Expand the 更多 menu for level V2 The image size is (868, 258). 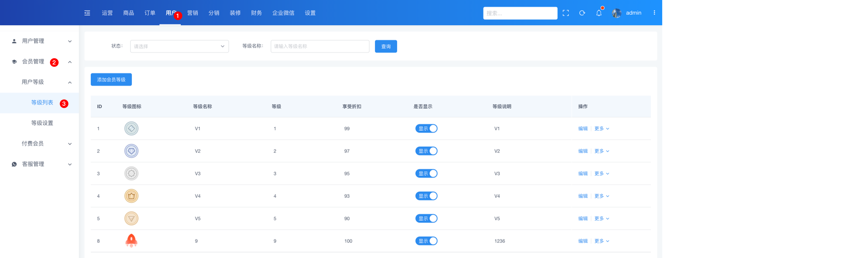click(602, 151)
